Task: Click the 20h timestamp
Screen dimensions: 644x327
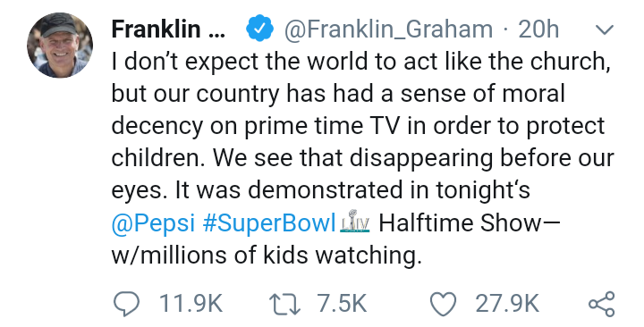Action: coord(538,29)
